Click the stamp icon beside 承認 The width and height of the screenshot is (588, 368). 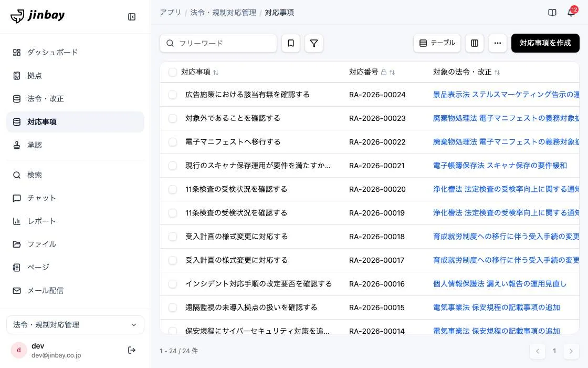(x=17, y=145)
